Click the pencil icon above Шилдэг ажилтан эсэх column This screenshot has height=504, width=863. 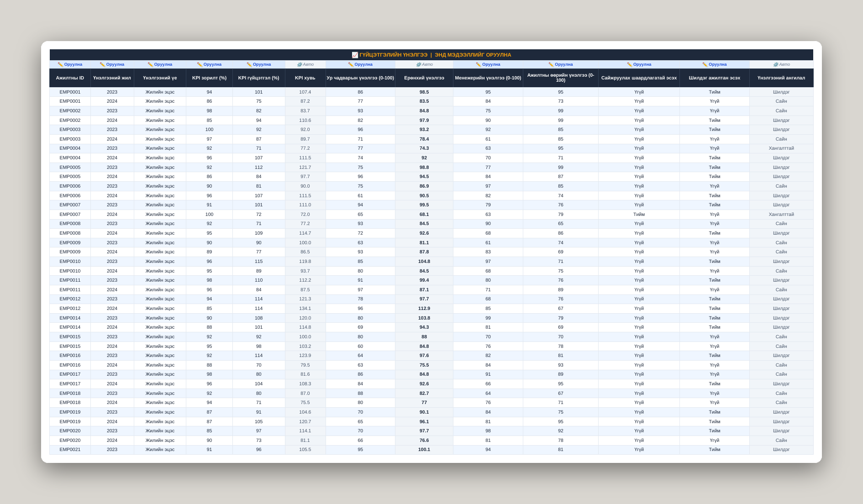(705, 65)
